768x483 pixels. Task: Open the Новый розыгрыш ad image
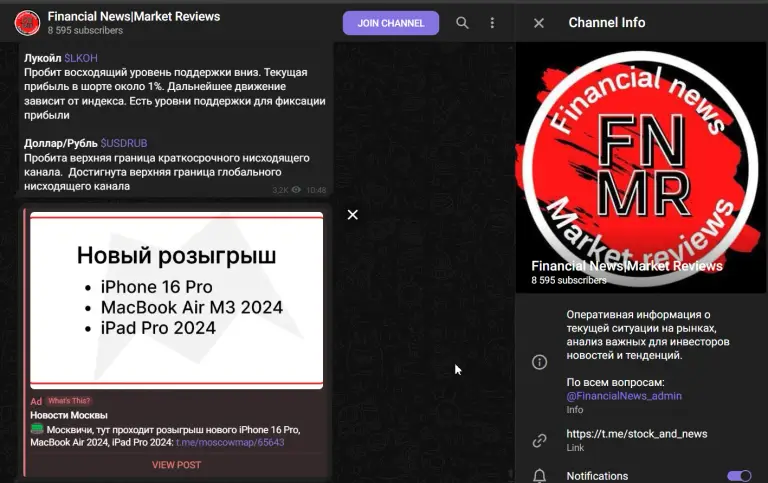176,300
